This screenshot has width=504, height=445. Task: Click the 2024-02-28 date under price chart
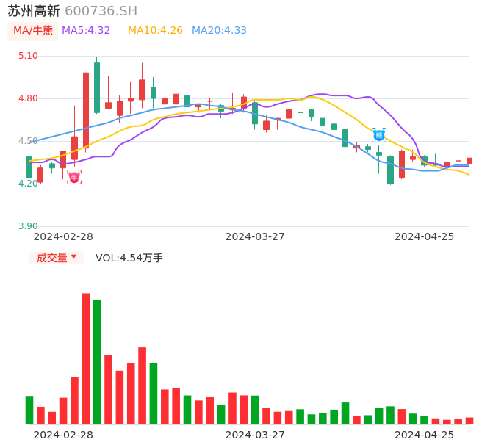[x=63, y=236]
